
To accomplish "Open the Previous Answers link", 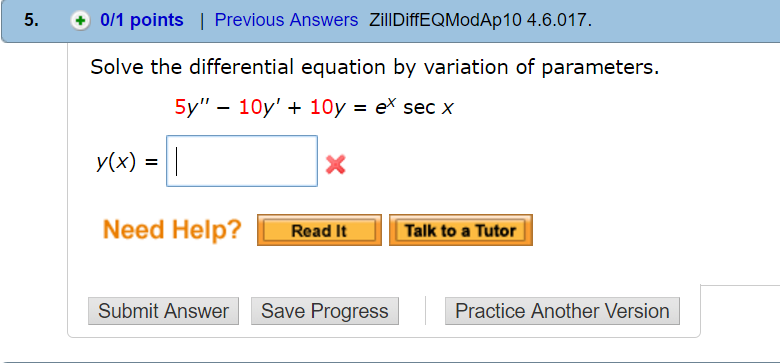I will 286,20.
